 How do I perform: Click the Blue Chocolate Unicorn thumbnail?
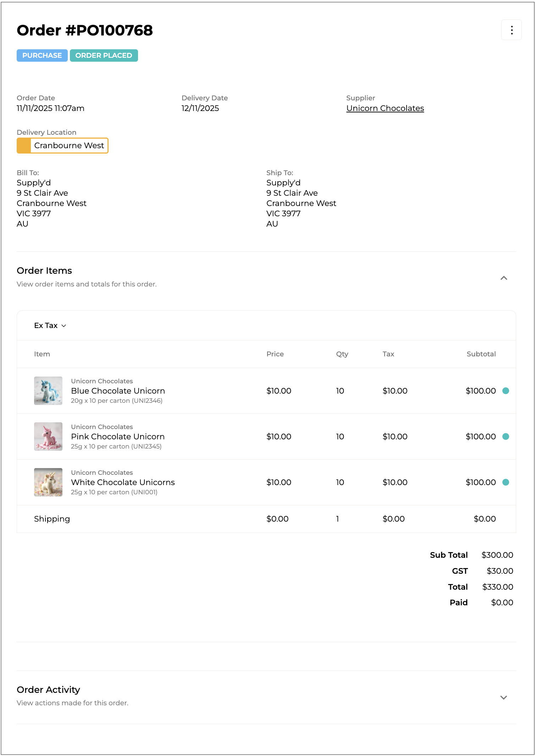click(48, 391)
